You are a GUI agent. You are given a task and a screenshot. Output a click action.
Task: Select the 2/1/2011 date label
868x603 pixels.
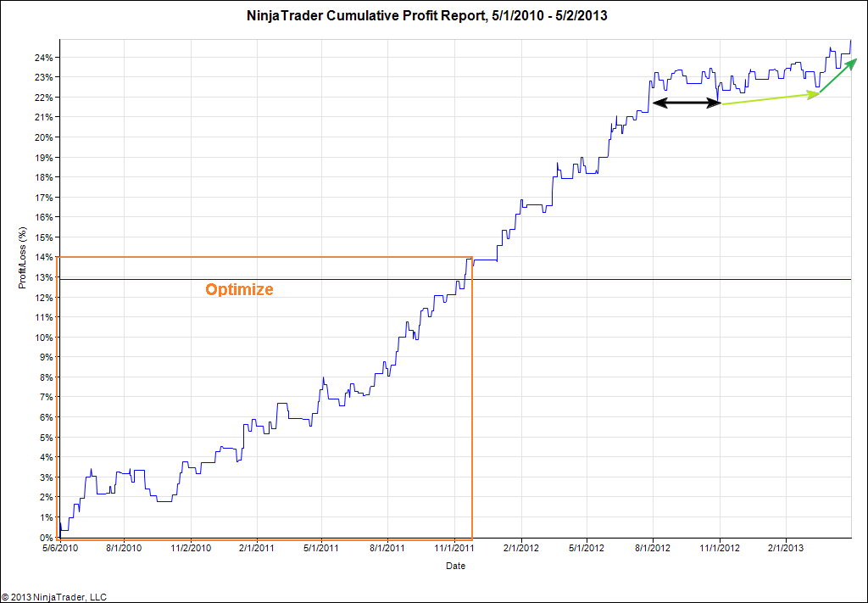click(x=257, y=548)
